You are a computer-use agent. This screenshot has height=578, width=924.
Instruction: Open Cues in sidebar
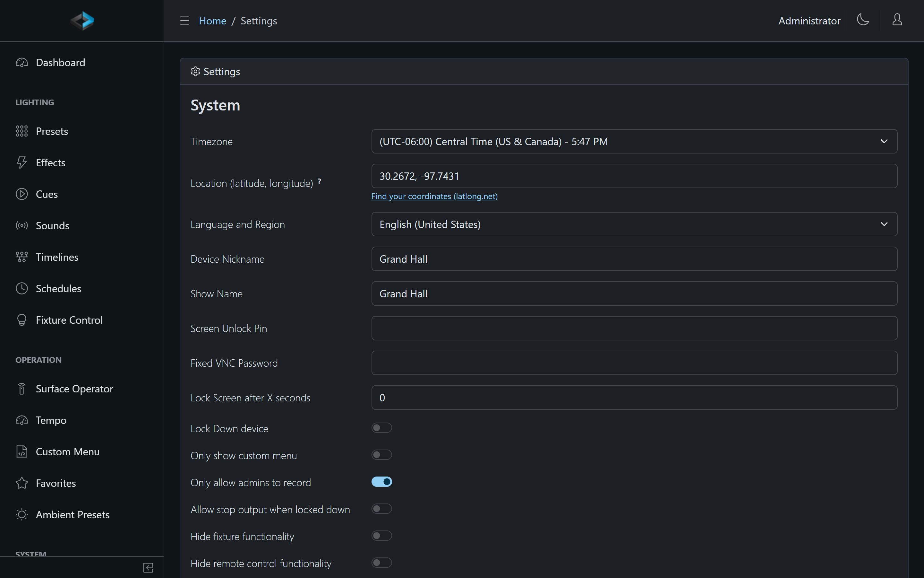(47, 194)
